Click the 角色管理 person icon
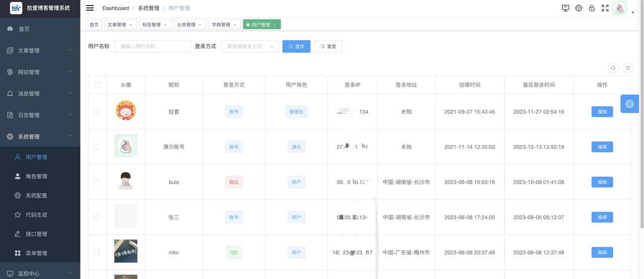 [x=18, y=176]
